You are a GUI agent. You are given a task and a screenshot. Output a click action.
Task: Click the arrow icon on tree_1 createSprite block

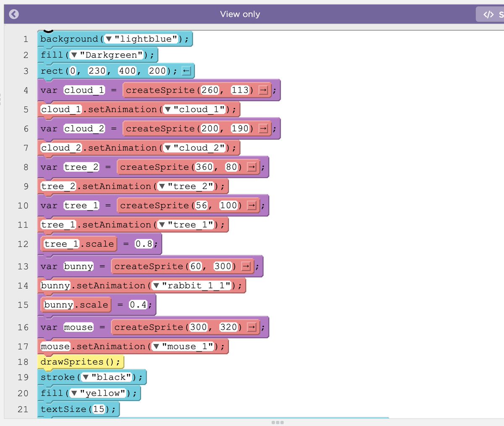tap(252, 206)
